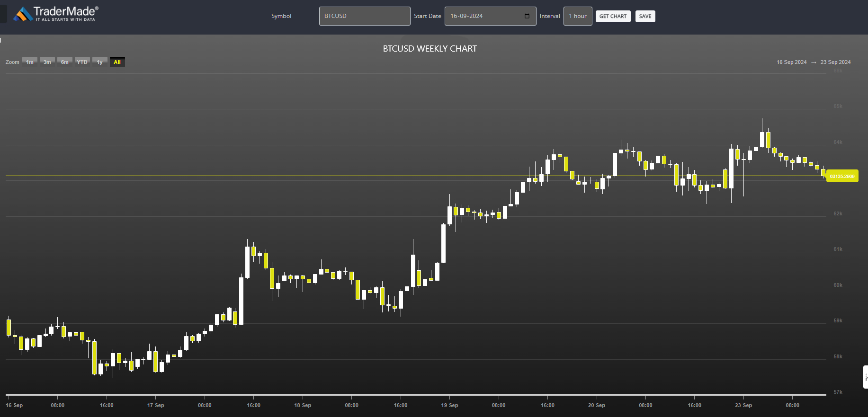Click the Start Date field 16-09-2024
This screenshot has width=868, height=417.
tap(490, 16)
